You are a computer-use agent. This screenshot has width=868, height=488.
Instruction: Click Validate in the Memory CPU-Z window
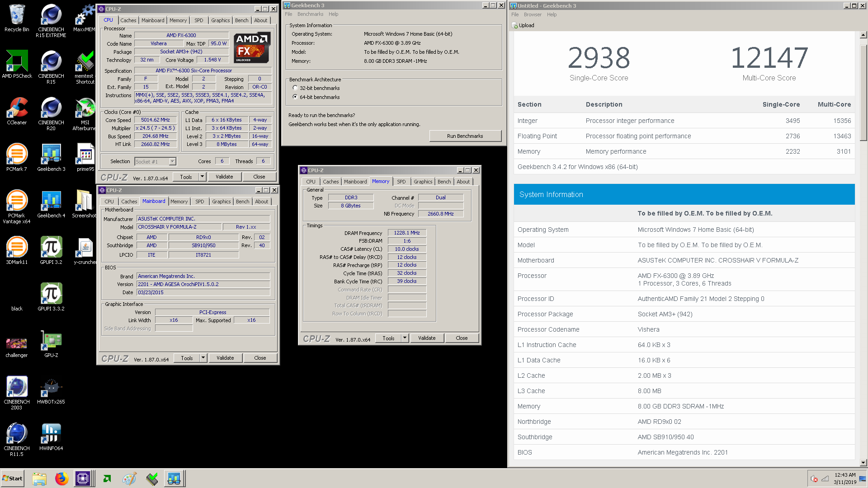[427, 338]
